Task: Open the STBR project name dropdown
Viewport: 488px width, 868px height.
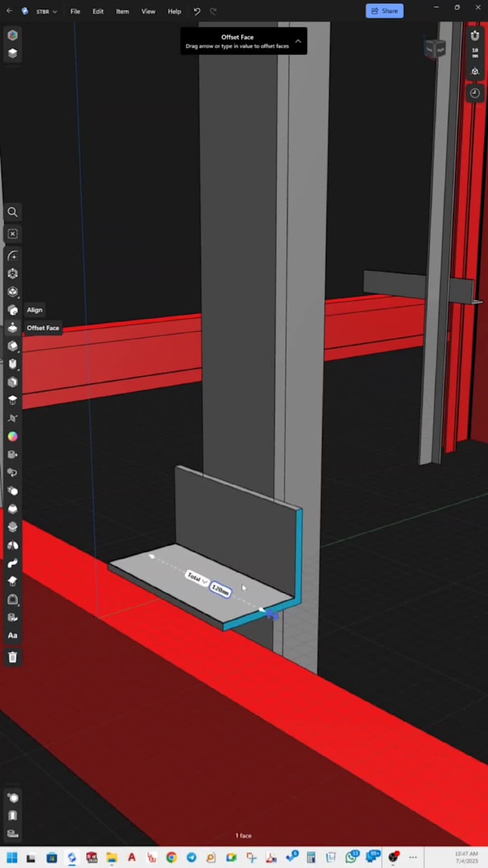Action: 47,11
